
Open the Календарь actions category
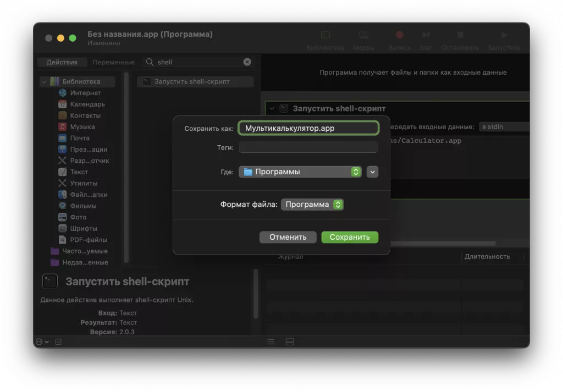[62, 104]
